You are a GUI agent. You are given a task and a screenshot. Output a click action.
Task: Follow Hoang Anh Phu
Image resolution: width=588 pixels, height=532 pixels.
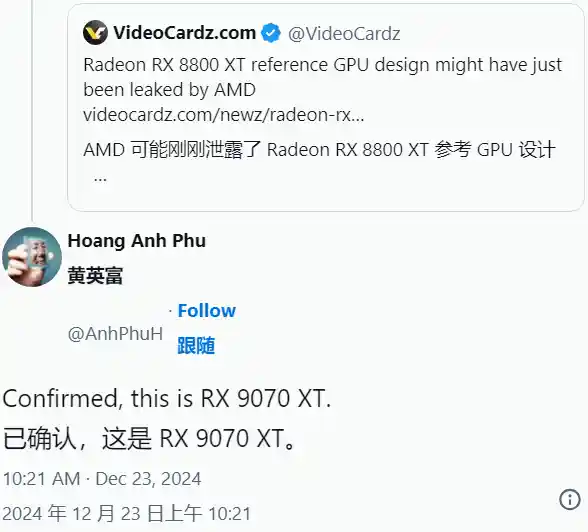tap(207, 310)
